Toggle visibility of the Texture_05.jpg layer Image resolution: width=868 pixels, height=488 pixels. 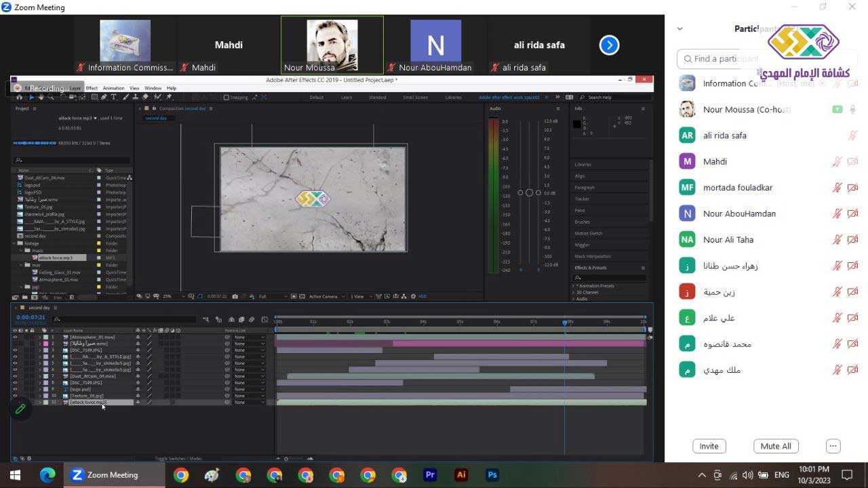pyautogui.click(x=15, y=396)
